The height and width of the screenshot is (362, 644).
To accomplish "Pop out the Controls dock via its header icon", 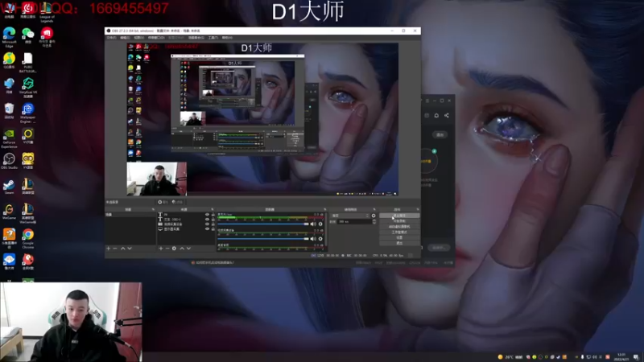I will click(418, 210).
